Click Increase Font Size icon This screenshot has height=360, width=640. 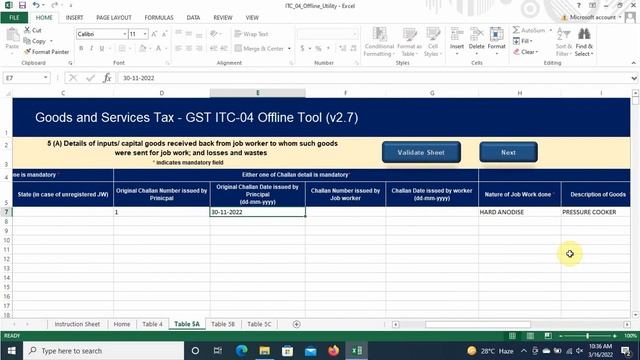154,34
